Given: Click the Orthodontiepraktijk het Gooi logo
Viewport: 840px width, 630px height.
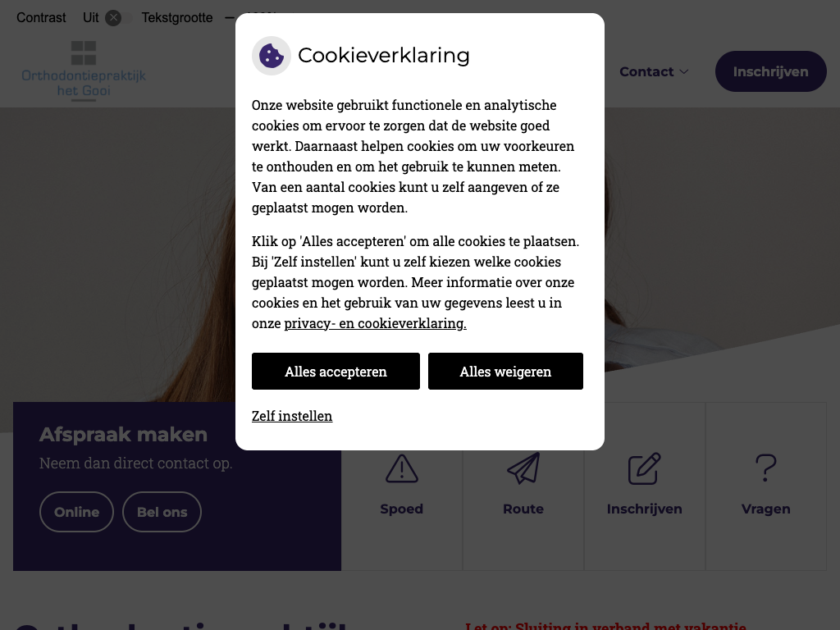Looking at the screenshot, I should 84,71.
